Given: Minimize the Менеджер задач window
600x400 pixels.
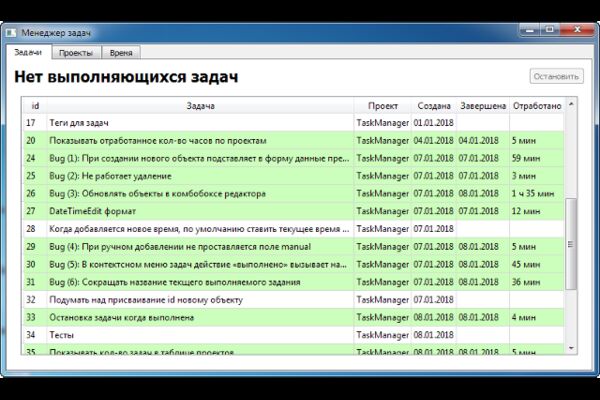Looking at the screenshot, I should [530, 30].
